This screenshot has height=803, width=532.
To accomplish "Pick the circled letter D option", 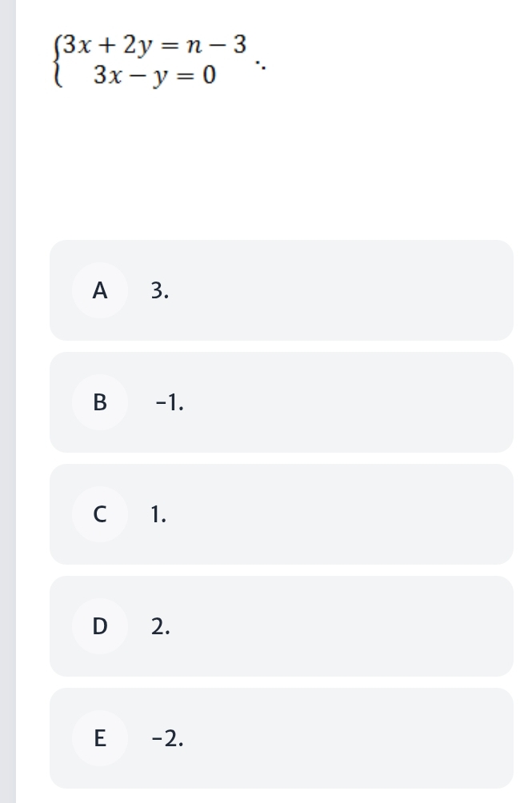I will 100,625.
